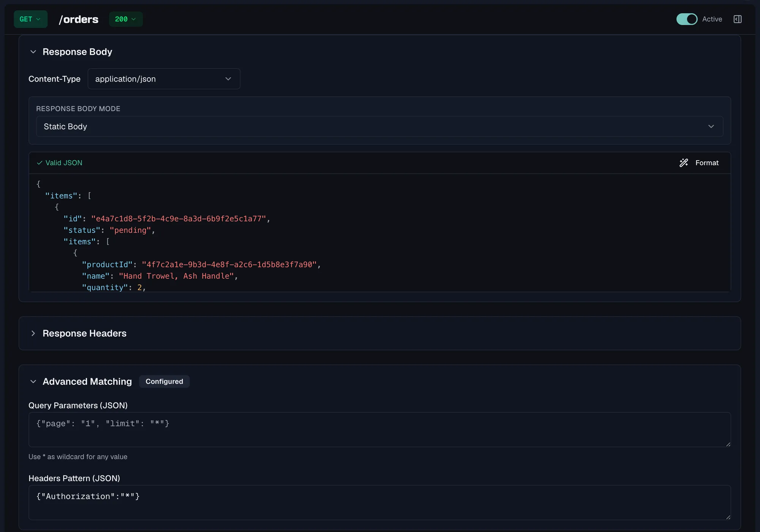Click the productId UUID string
760x532 pixels.
[229, 264]
